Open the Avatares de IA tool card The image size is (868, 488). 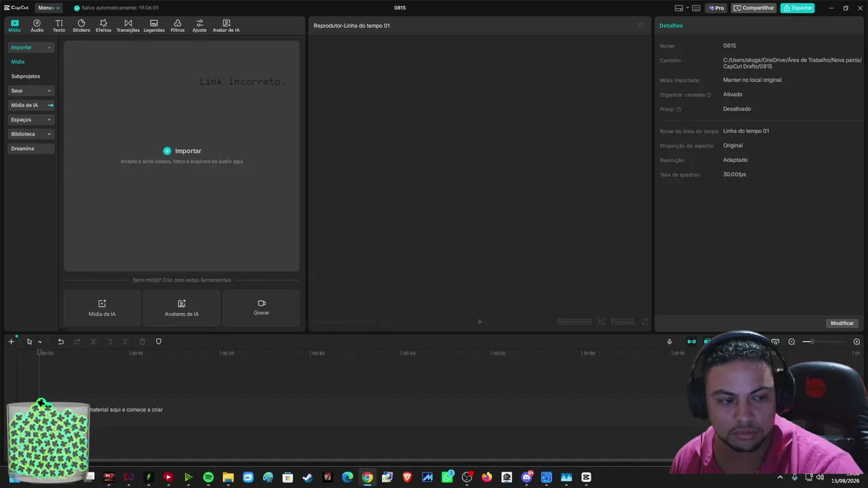182,308
